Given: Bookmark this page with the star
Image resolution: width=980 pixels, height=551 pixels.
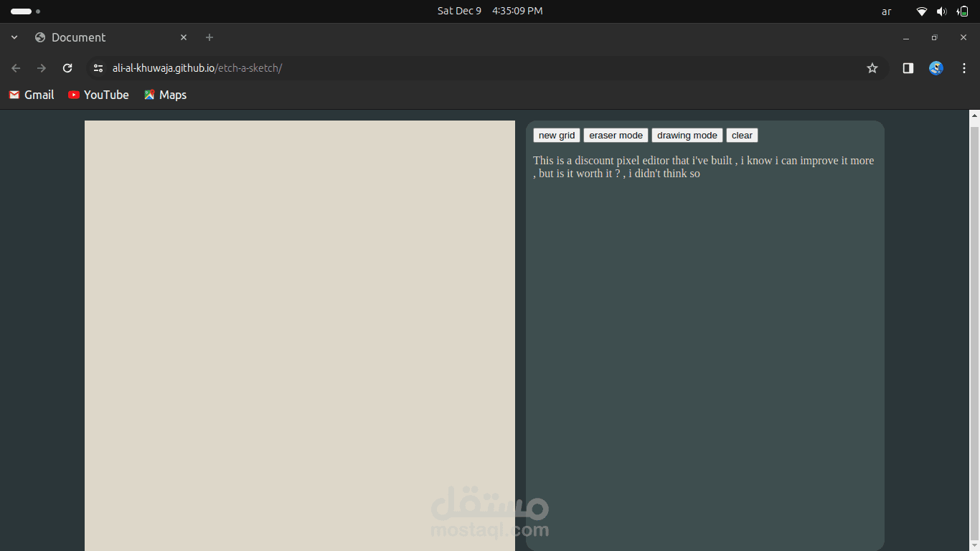Looking at the screenshot, I should pyautogui.click(x=872, y=68).
